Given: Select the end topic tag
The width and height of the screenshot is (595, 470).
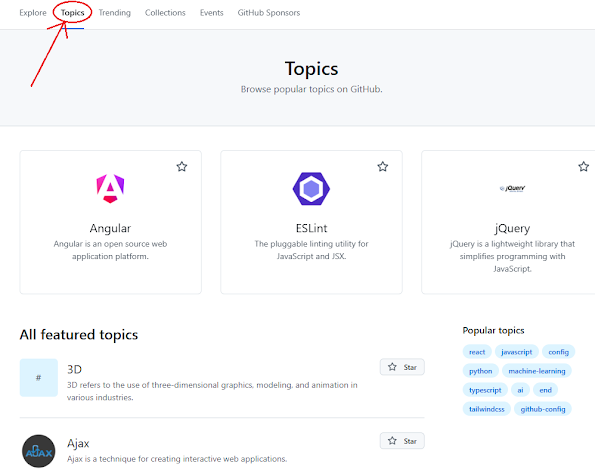Looking at the screenshot, I should point(545,390).
